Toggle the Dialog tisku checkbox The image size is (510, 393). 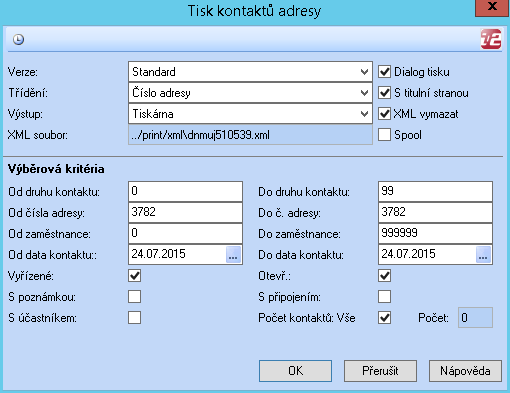[x=384, y=72]
